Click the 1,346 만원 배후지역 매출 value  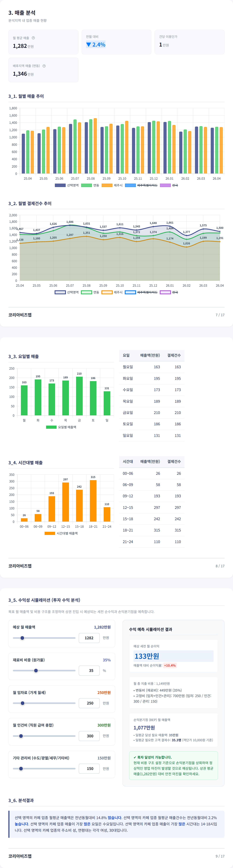(23, 74)
